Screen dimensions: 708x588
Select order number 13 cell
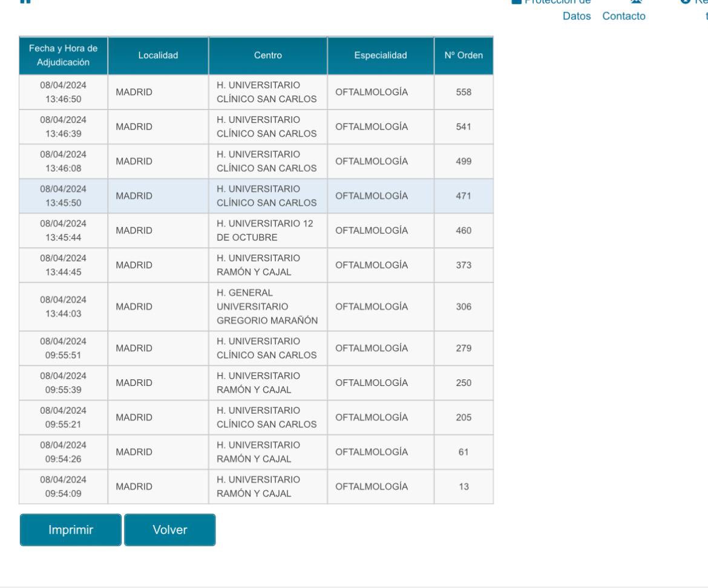click(464, 487)
